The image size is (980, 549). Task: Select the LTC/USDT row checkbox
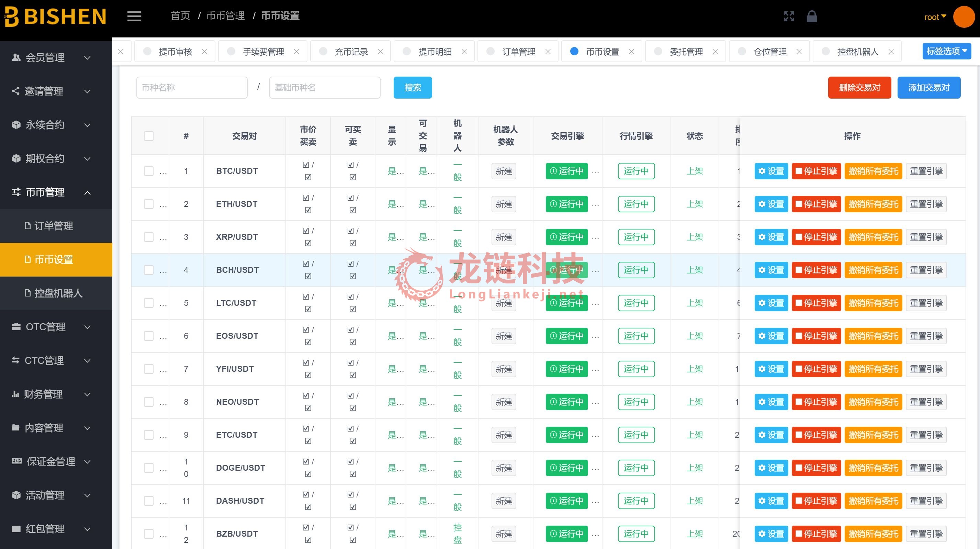[x=149, y=303]
